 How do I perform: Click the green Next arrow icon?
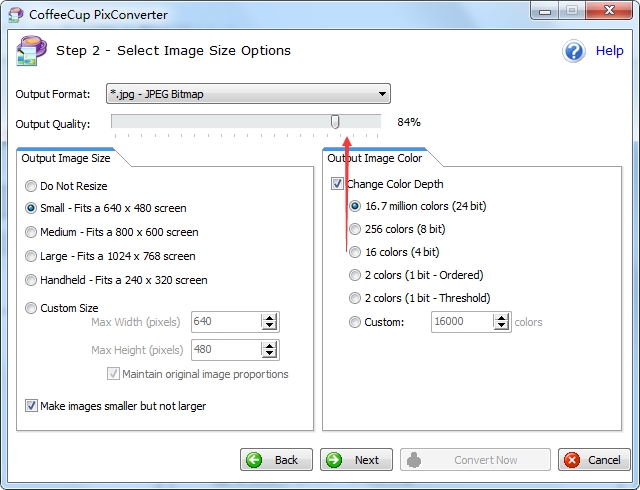click(334, 460)
